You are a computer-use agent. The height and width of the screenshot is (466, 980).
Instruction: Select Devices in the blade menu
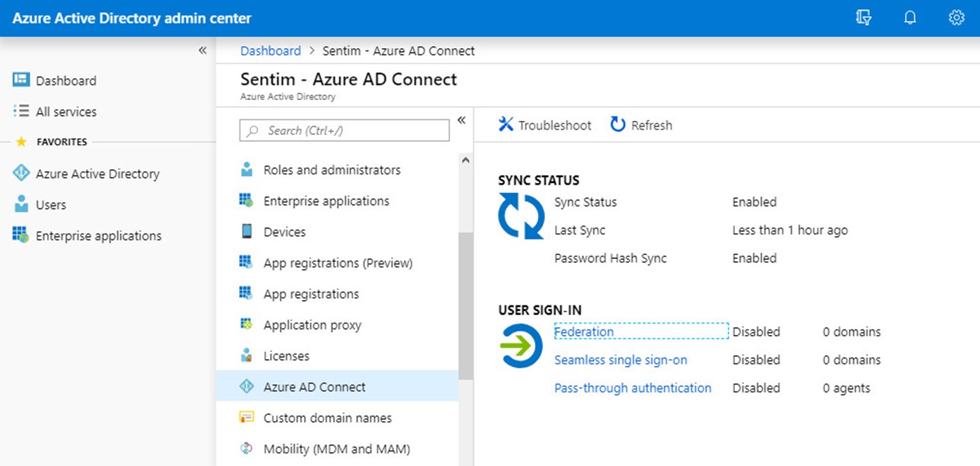(x=285, y=232)
